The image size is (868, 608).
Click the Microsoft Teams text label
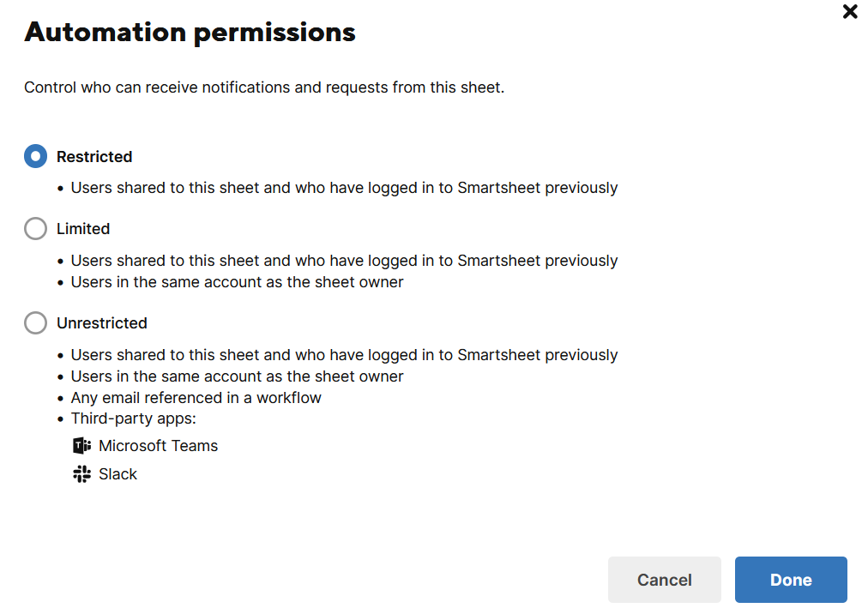tap(159, 445)
